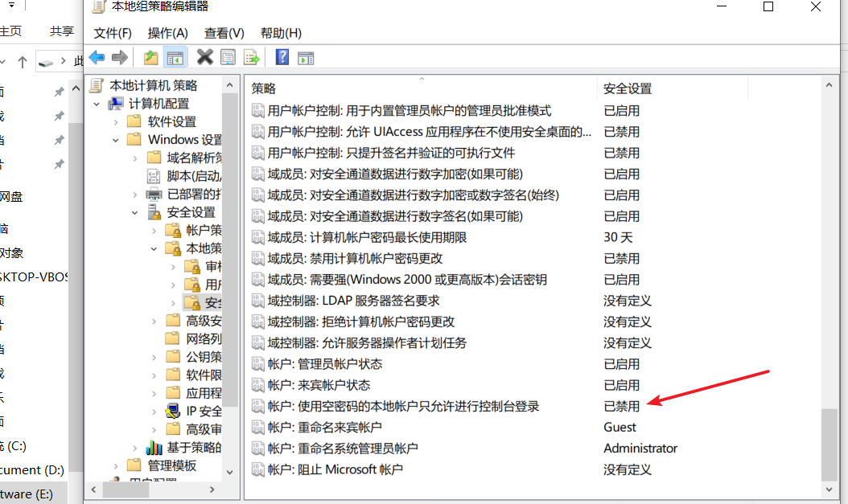Click the Forward navigation arrow in the toolbar
Viewport: 848px width, 504px height.
click(x=118, y=57)
